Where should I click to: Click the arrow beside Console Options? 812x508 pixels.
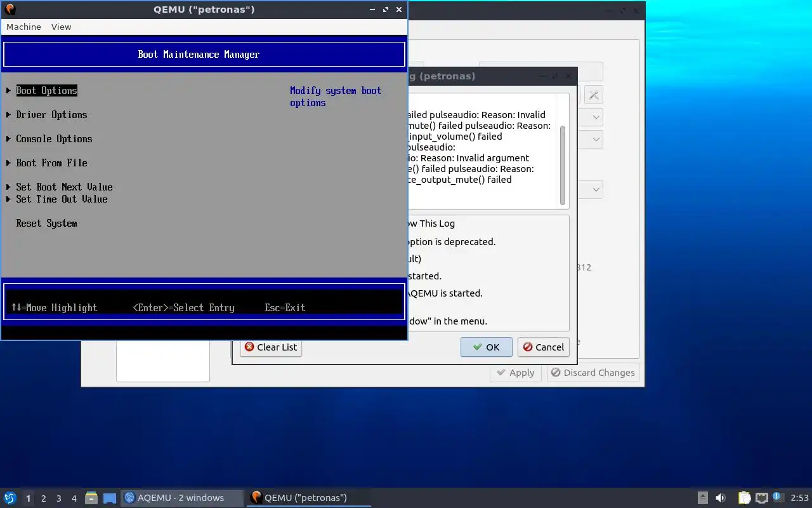9,139
